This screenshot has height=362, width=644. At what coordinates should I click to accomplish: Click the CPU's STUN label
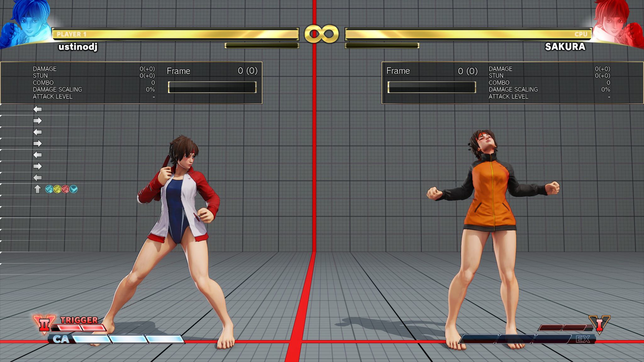tap(496, 76)
